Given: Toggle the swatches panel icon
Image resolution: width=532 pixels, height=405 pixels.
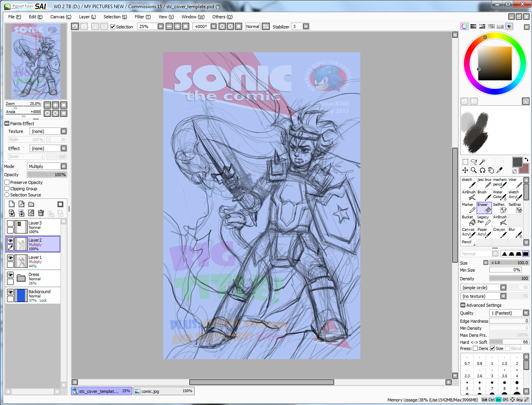Looking at the screenshot, I should [x=500, y=27].
